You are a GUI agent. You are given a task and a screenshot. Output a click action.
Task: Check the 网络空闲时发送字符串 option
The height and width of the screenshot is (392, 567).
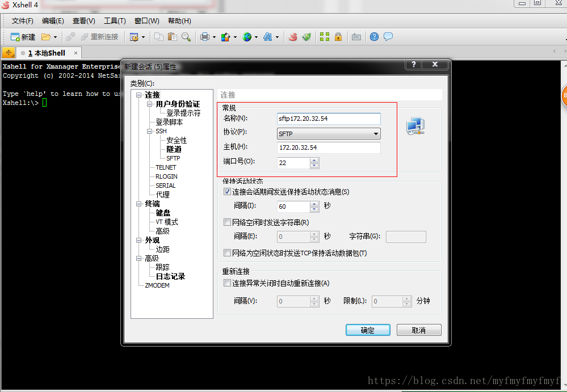227,222
